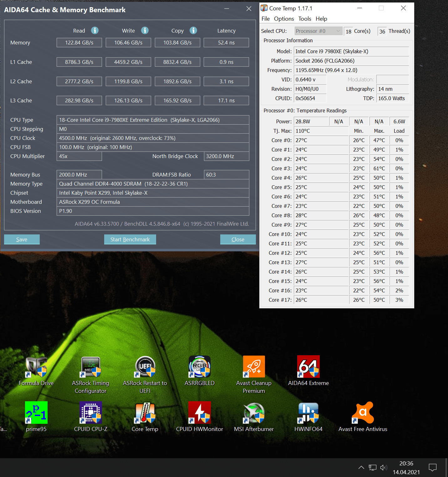Click the Close button in AIDA64 benchmark
The width and height of the screenshot is (448, 477).
(x=238, y=239)
